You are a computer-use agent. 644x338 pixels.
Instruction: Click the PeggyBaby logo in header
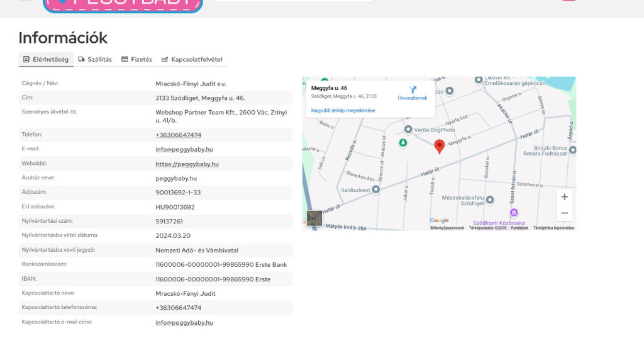point(123,5)
